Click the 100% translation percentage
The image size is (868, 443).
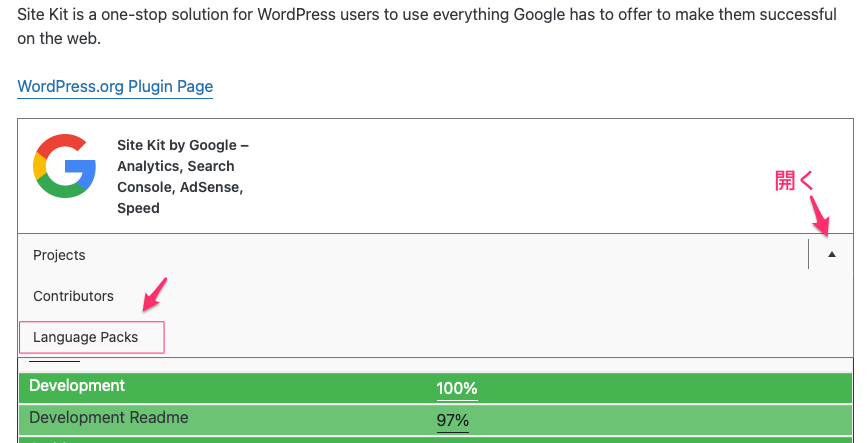tap(457, 388)
